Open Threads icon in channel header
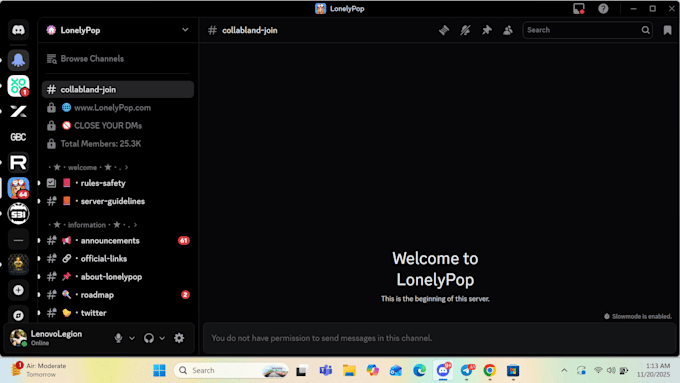Screen dimensions: 680x383 pos(444,30)
